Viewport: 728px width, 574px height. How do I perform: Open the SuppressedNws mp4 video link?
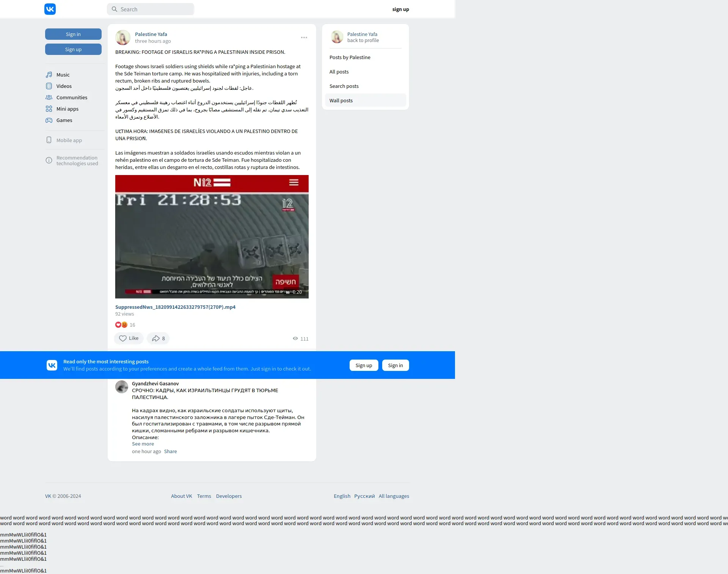175,307
